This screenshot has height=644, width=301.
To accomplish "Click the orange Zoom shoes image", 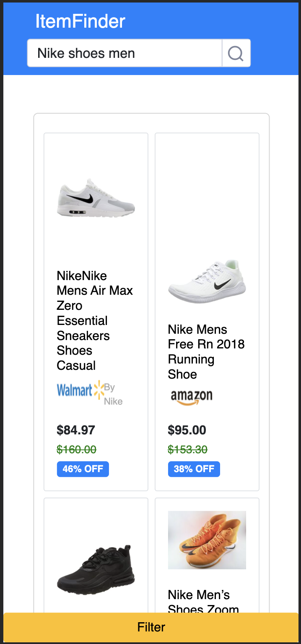I will [207, 540].
